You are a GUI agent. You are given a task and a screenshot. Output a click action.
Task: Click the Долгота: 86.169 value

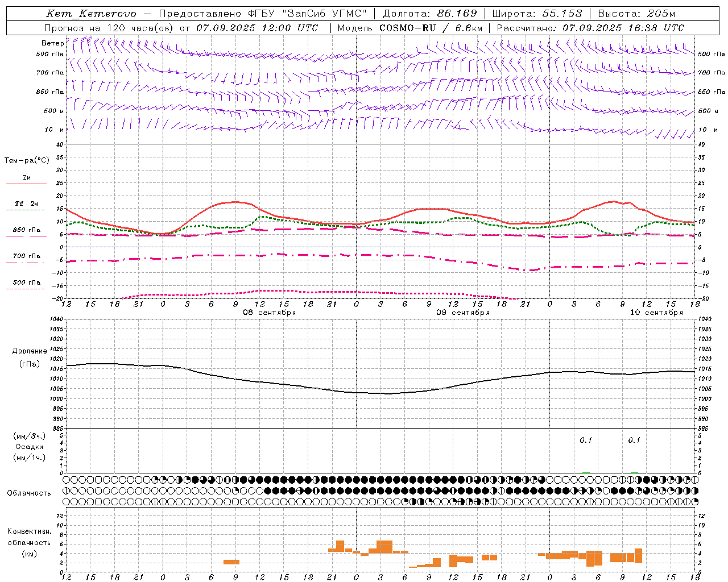pyautogui.click(x=430, y=14)
